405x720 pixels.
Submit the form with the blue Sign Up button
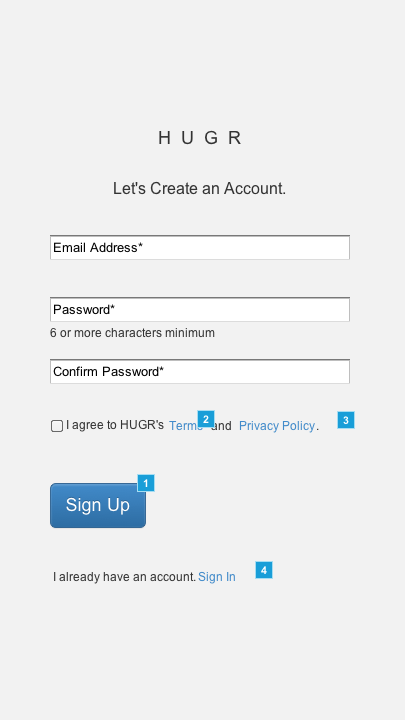pos(98,506)
